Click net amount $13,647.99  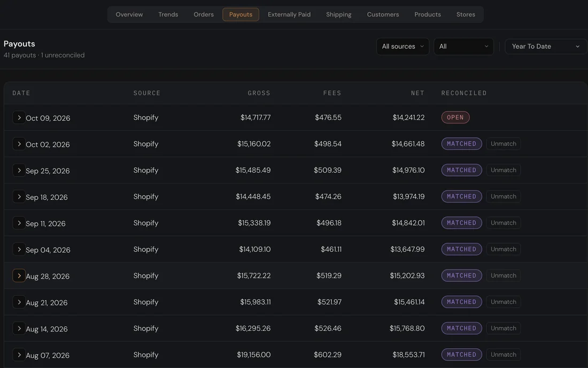407,249
